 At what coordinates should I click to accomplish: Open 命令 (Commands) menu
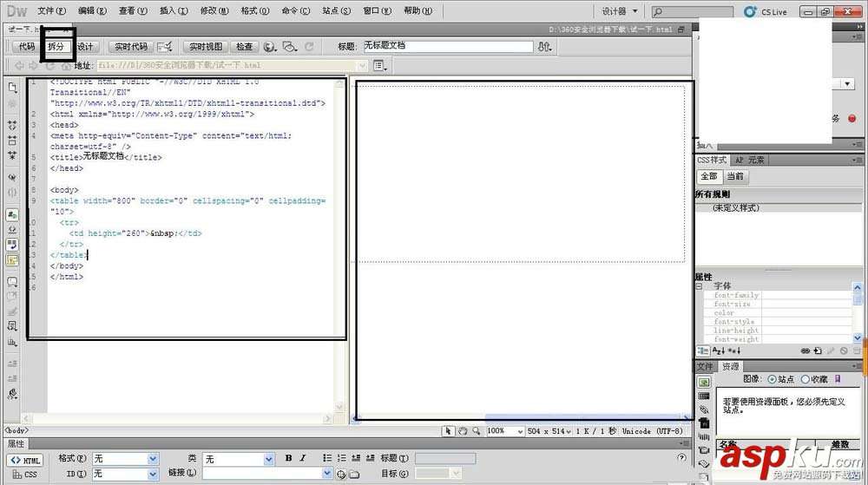point(296,10)
